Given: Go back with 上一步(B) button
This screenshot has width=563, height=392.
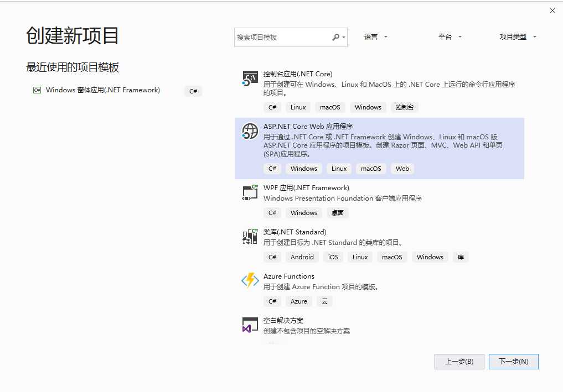Looking at the screenshot, I should (x=459, y=362).
